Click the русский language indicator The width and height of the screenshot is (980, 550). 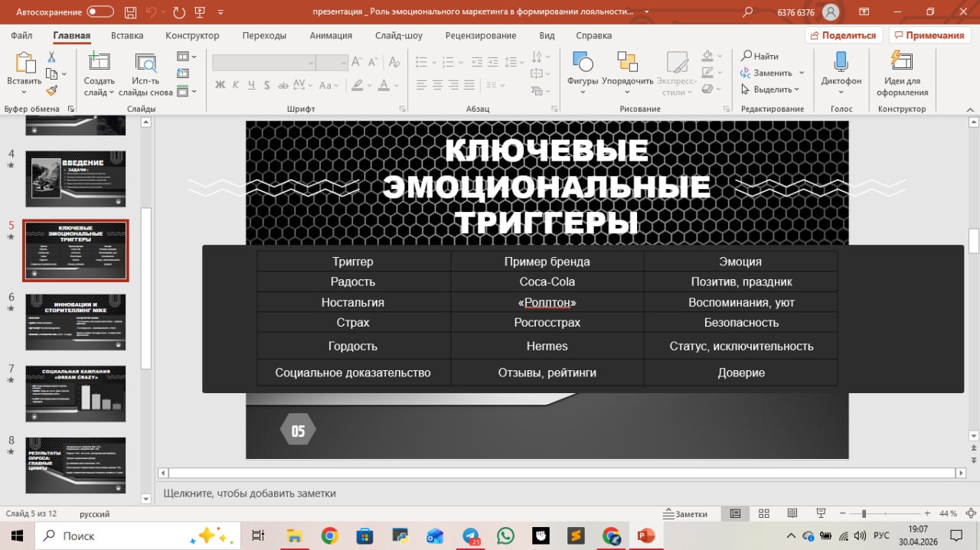tap(95, 514)
